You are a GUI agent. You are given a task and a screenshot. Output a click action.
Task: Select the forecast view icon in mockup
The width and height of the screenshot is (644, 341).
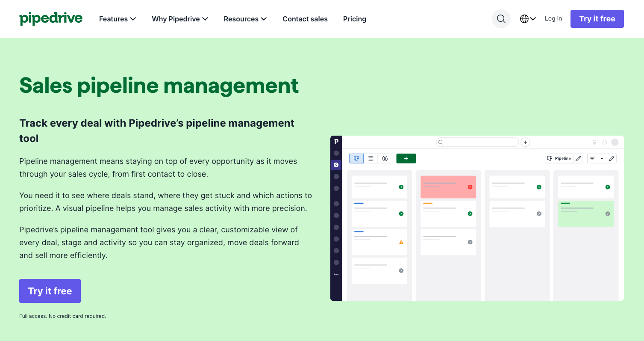click(385, 158)
